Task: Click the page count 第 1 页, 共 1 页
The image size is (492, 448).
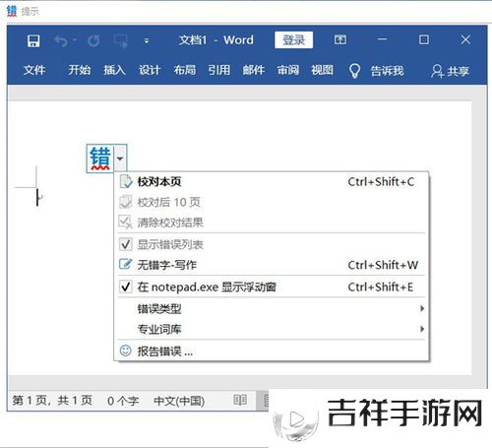Action: pyautogui.click(x=52, y=401)
